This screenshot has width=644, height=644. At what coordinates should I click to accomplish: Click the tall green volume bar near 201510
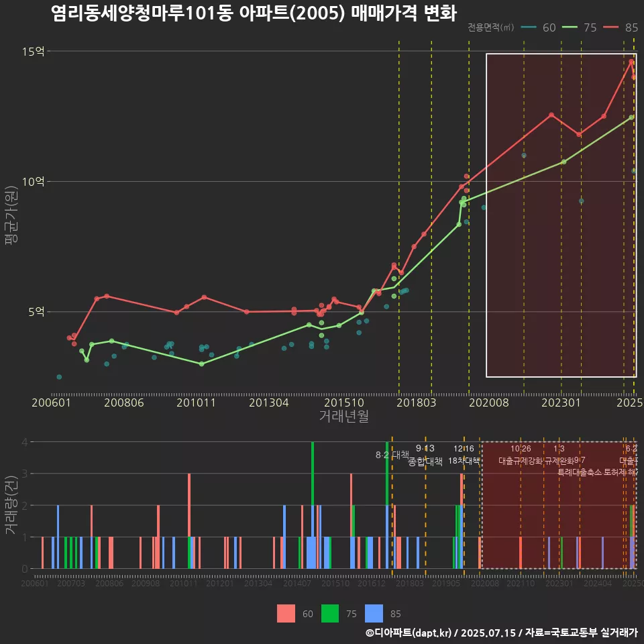(313, 474)
